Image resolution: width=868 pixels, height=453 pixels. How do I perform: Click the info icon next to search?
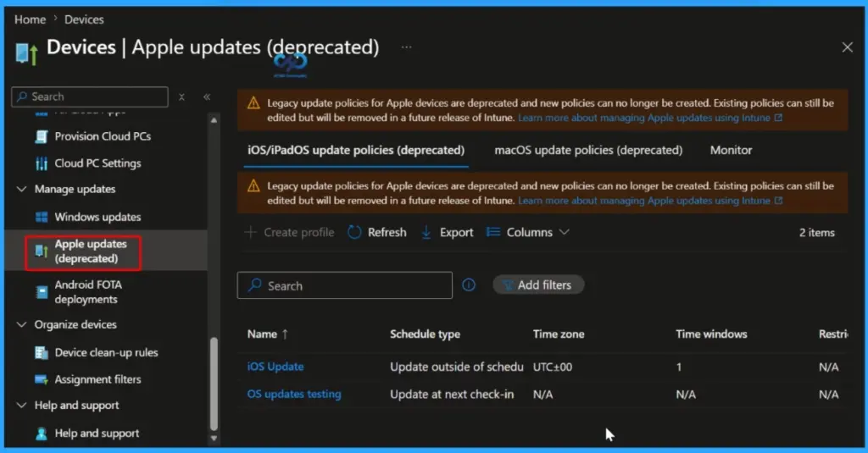[x=469, y=285]
